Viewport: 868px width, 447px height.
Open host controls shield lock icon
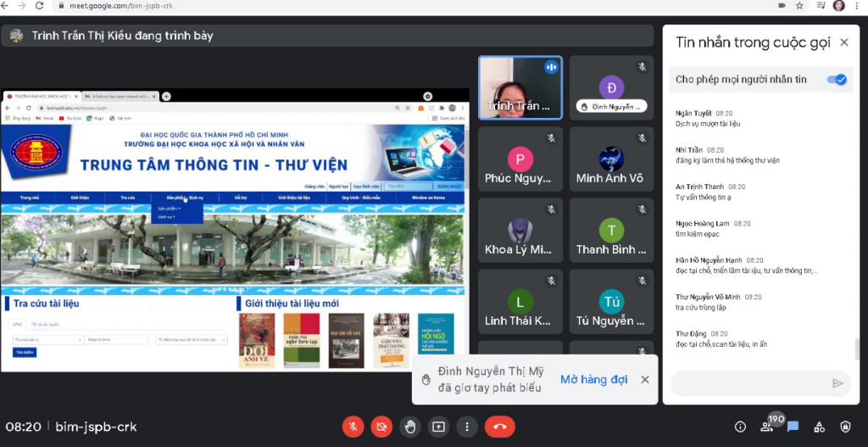845,427
